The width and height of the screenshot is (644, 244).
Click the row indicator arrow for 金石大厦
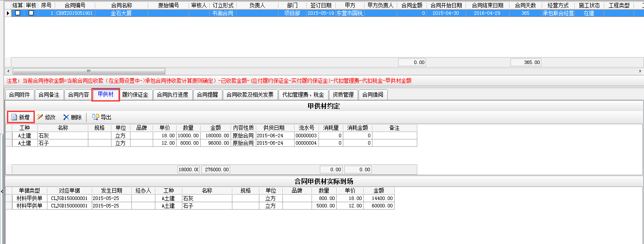[x=8, y=13]
